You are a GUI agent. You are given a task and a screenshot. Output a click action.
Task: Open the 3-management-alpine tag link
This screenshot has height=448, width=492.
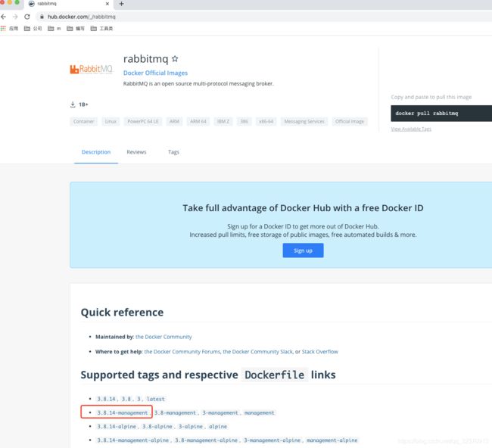(272, 440)
